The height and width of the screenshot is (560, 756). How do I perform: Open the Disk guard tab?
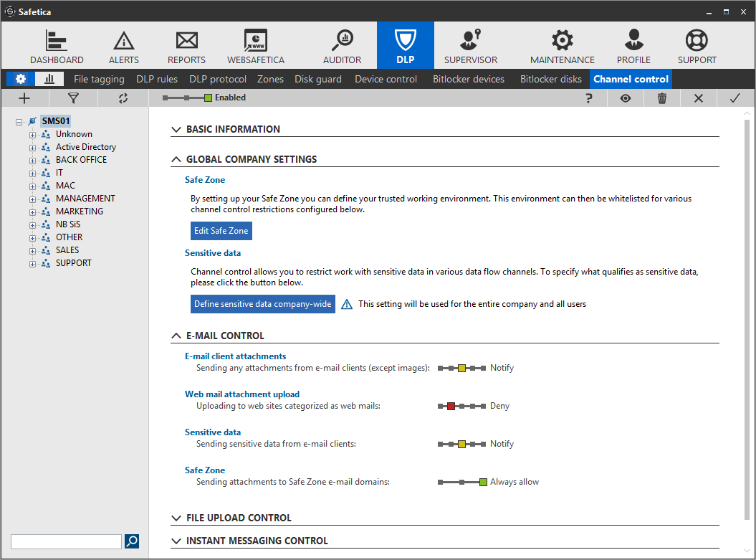317,79
